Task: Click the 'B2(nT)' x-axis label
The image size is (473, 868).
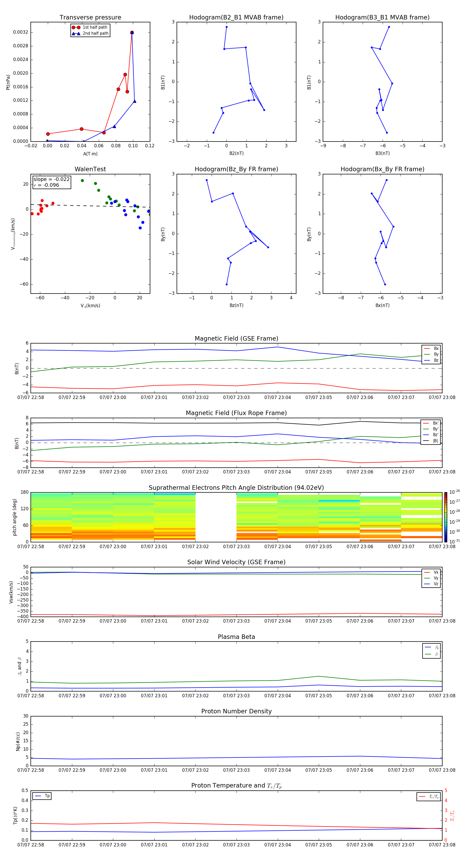Action: [236, 153]
